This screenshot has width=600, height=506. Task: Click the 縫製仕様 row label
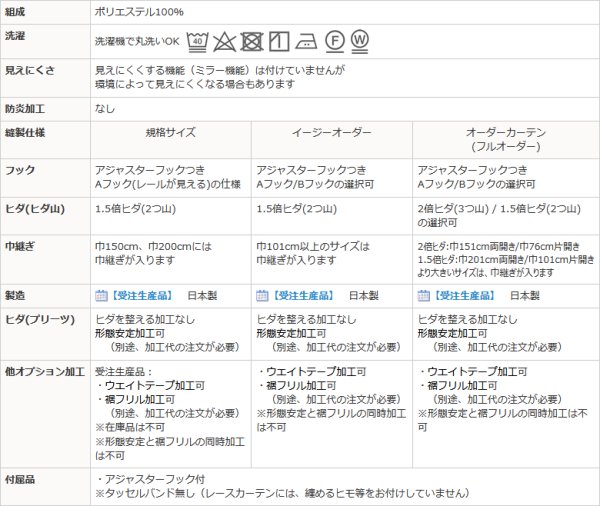(x=26, y=132)
